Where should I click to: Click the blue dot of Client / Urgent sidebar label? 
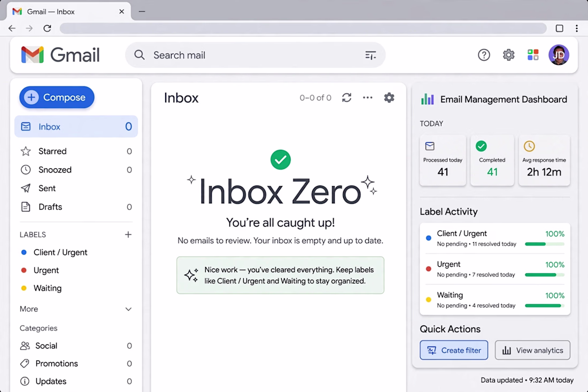click(24, 252)
